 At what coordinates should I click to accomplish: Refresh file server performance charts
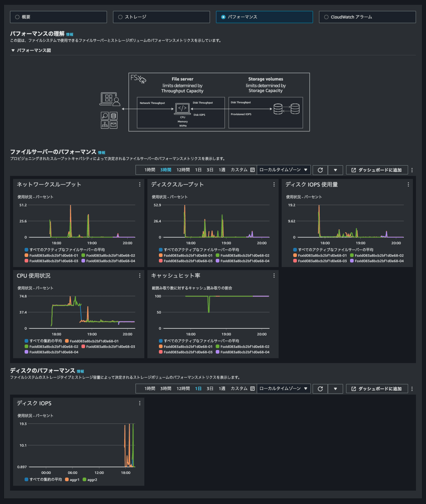[320, 170]
